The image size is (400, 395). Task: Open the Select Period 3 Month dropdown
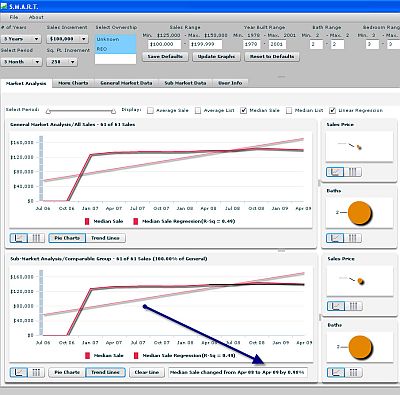click(21, 62)
